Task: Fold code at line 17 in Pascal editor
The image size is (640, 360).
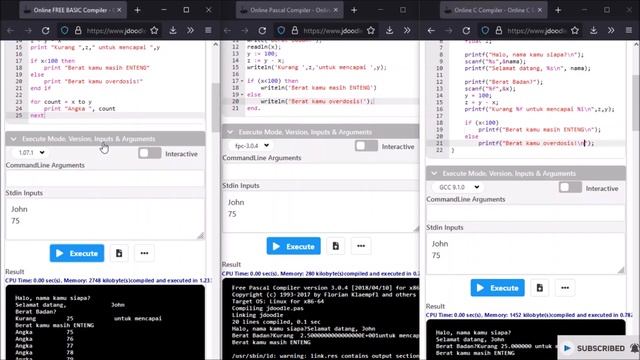Action: tap(242, 81)
